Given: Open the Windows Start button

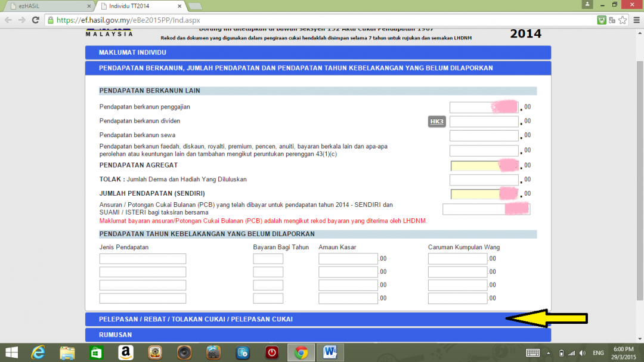Looking at the screenshot, I should point(11,352).
